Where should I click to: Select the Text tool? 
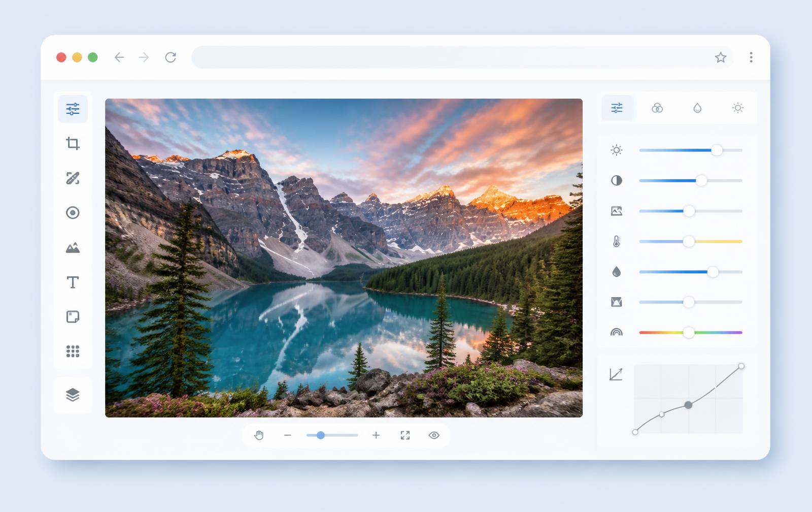point(73,282)
